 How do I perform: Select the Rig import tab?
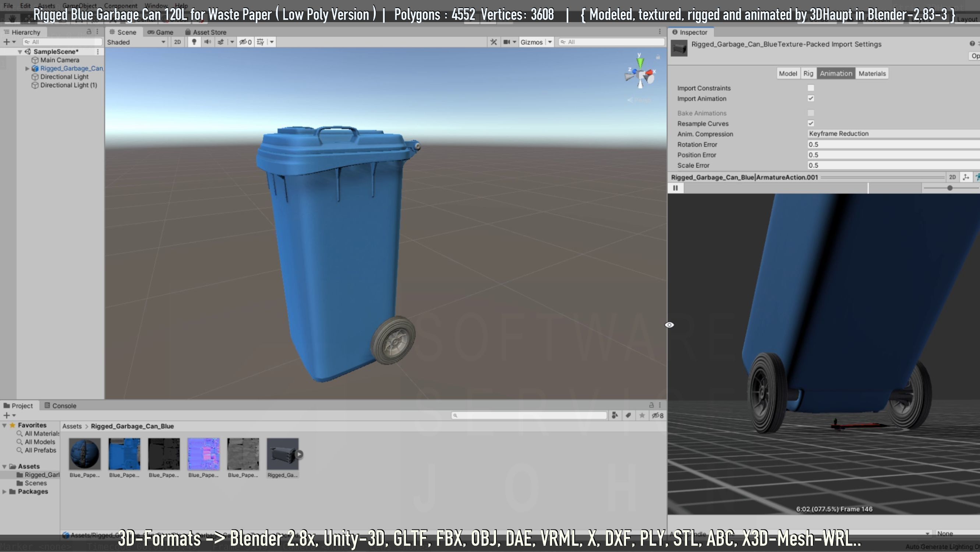coord(808,74)
